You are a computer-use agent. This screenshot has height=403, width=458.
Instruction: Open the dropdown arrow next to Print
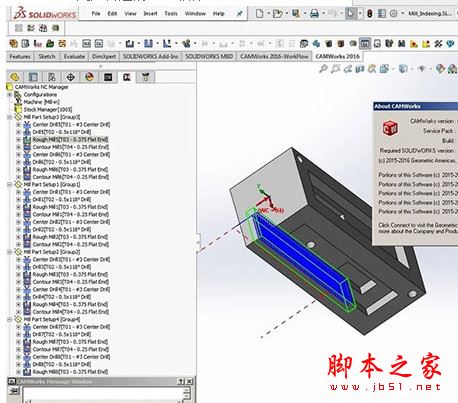click(323, 14)
